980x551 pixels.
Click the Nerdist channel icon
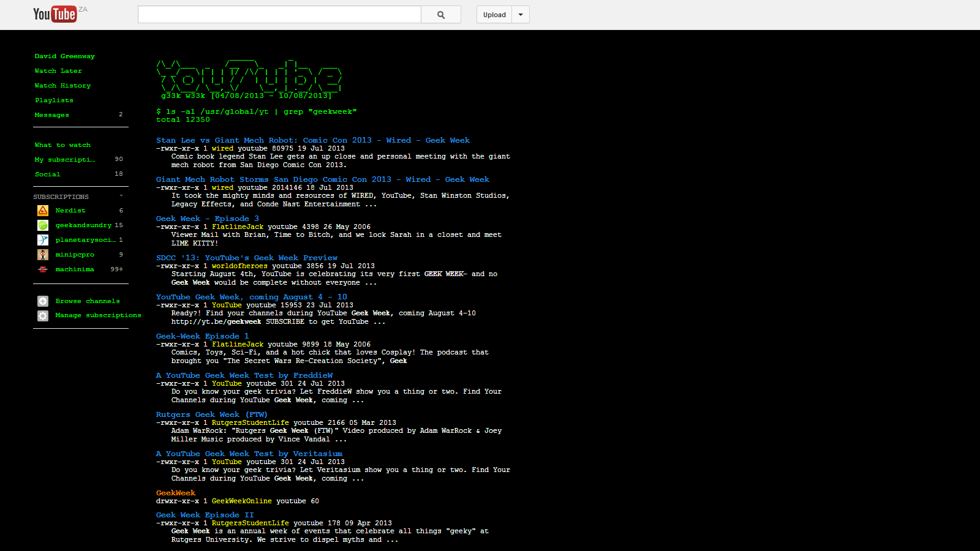[x=43, y=211]
